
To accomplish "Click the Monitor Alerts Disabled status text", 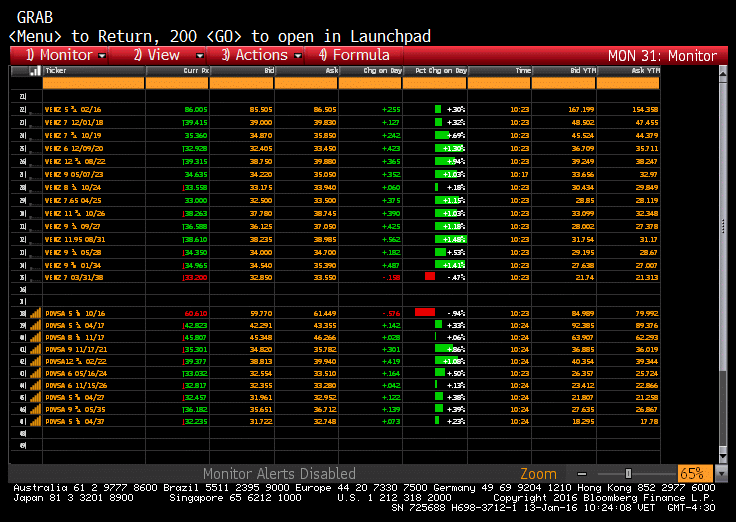I will [x=279, y=473].
